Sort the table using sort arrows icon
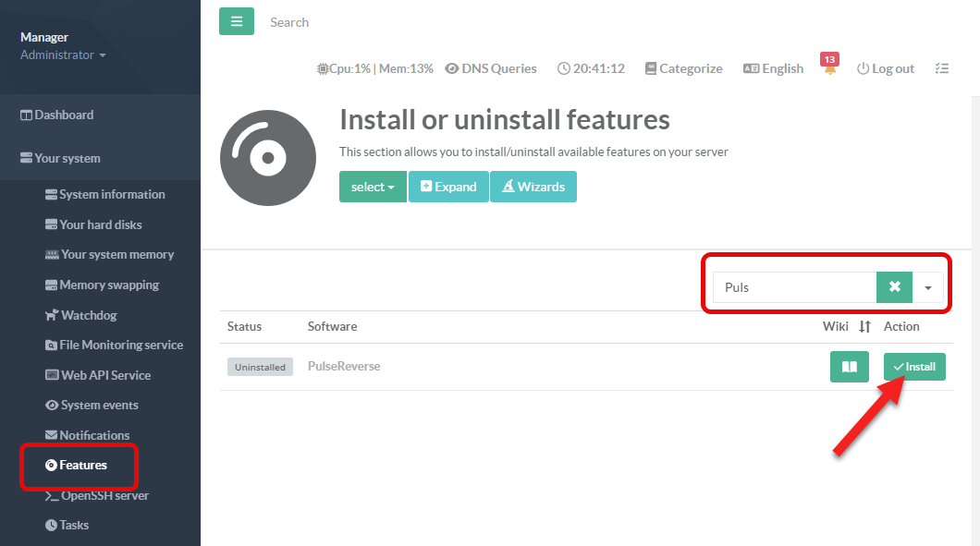The width and height of the screenshot is (980, 546). 865,326
